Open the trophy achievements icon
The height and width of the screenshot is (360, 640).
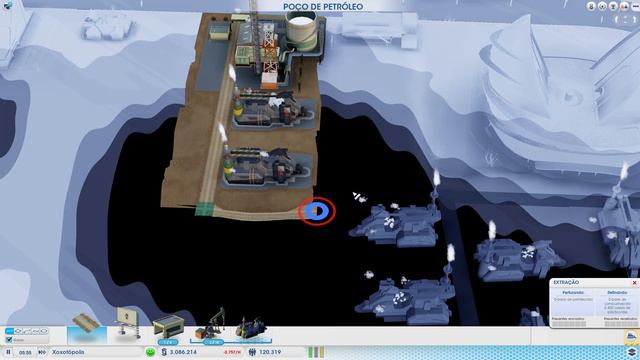pos(613,6)
